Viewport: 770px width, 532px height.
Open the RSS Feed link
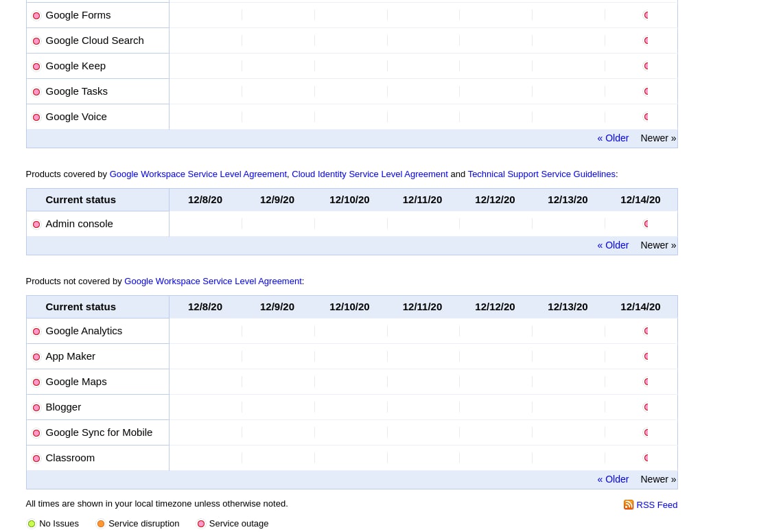657,505
